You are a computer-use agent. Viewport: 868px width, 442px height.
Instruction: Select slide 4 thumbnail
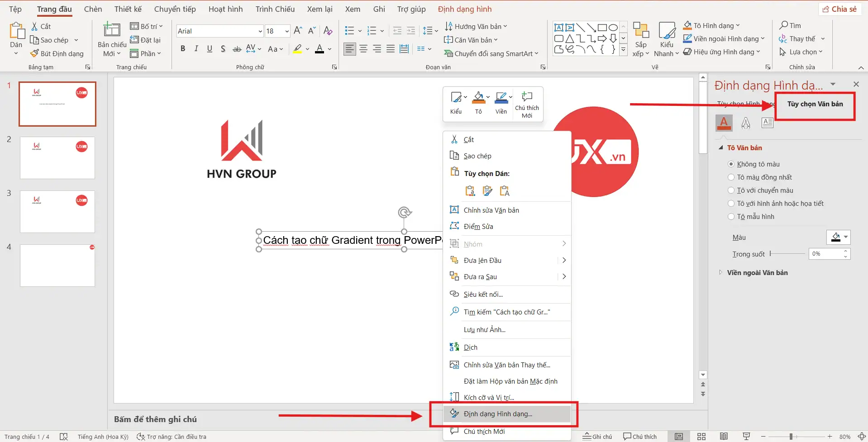[57, 266]
